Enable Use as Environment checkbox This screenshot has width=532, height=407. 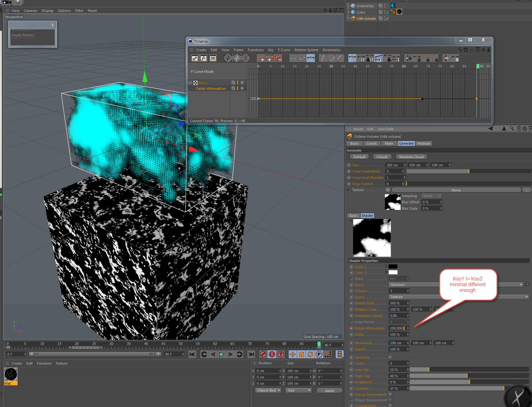391,394
